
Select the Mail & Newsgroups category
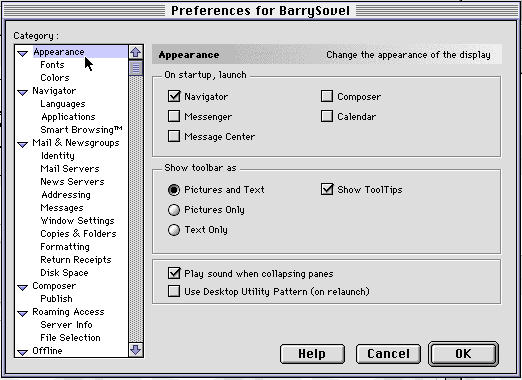coord(76,143)
